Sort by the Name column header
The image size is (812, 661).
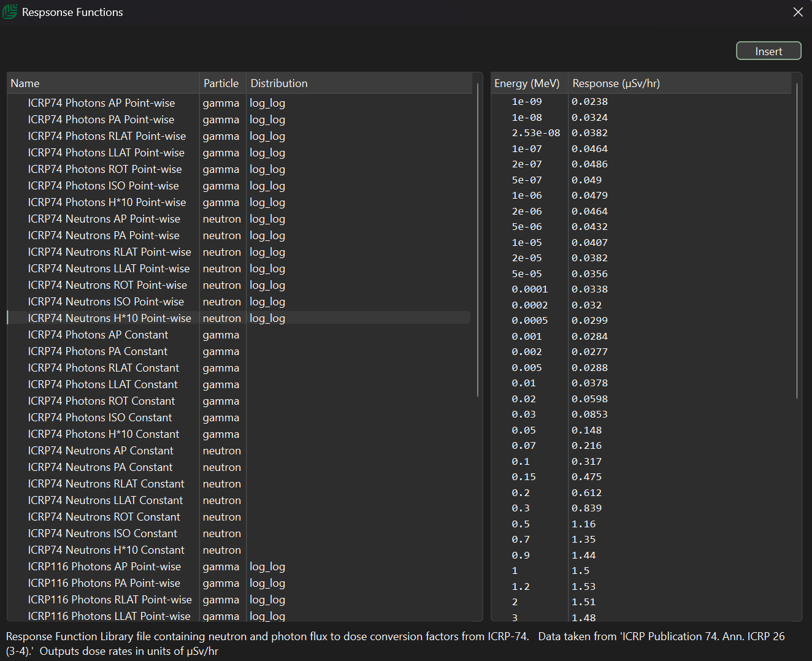(x=103, y=83)
